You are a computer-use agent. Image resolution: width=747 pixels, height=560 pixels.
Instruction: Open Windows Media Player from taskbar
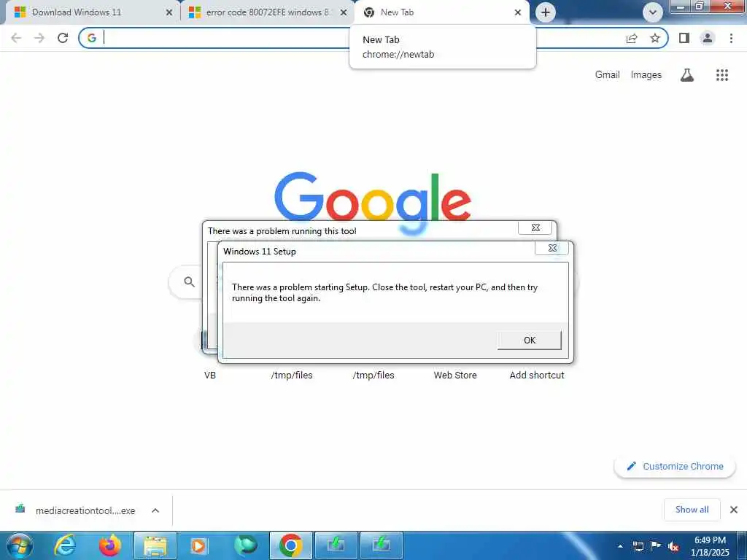(x=199, y=545)
